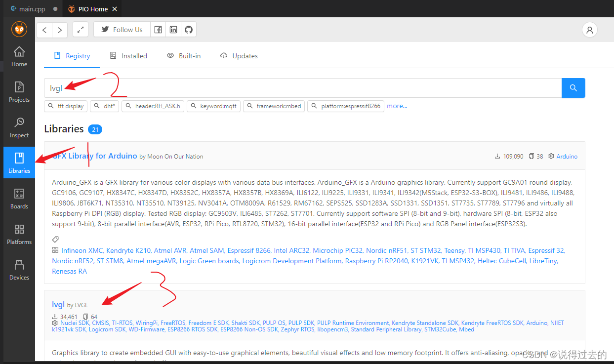Click the 'tft display' search suggestion
614x364 pixels.
pyautogui.click(x=66, y=106)
